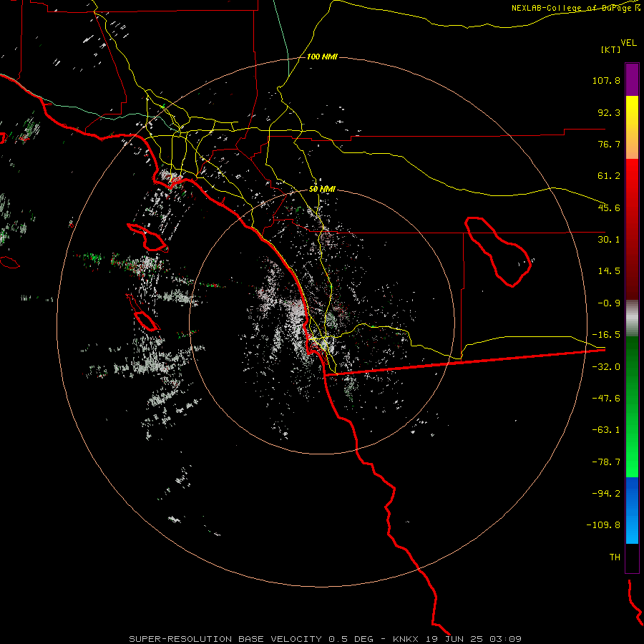Click the 61.2 velocity scale label

pos(609,176)
